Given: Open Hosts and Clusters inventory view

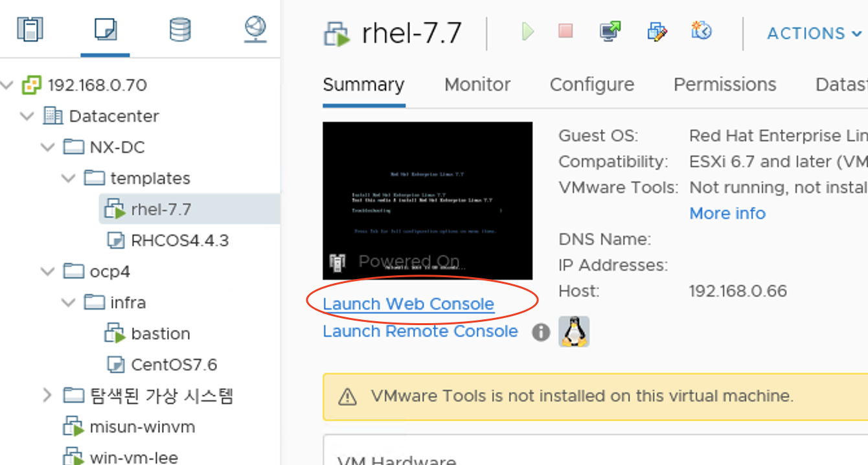Looking at the screenshot, I should [x=29, y=30].
